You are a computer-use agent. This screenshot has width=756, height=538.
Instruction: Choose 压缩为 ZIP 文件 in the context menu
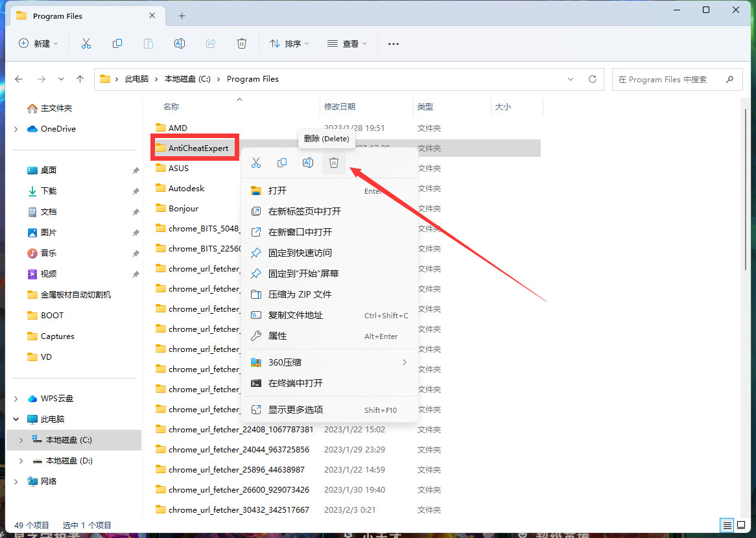[329, 294]
